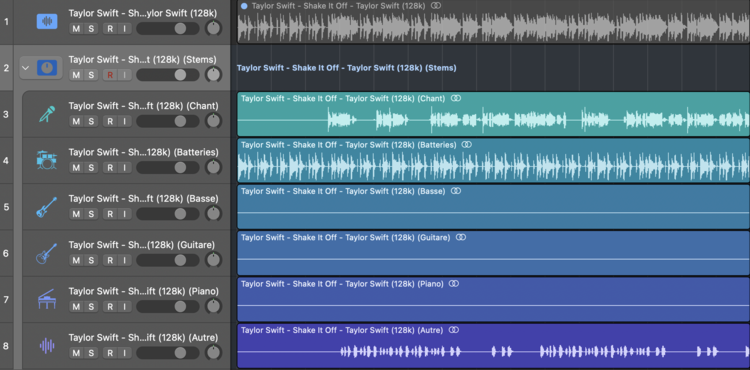Click track header number 5
The height and width of the screenshot is (370, 750).
[6, 207]
